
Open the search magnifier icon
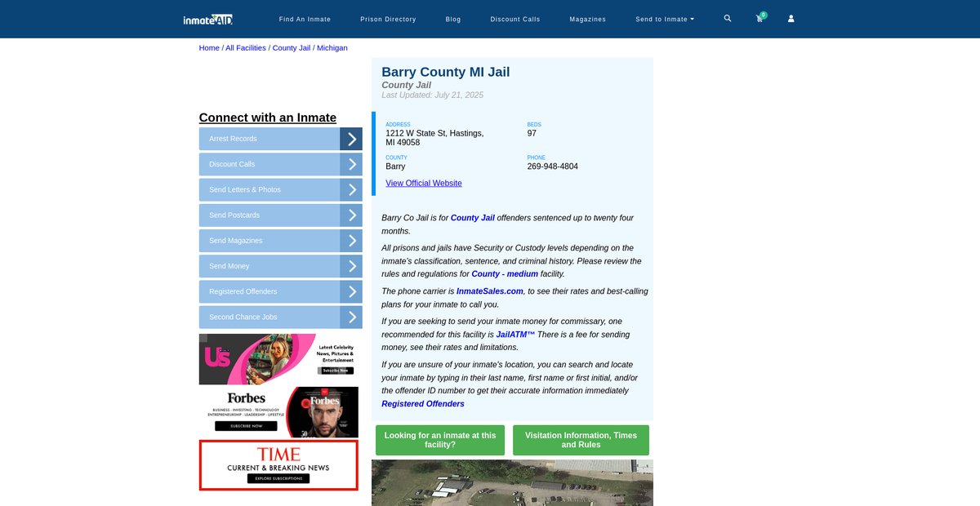click(728, 18)
